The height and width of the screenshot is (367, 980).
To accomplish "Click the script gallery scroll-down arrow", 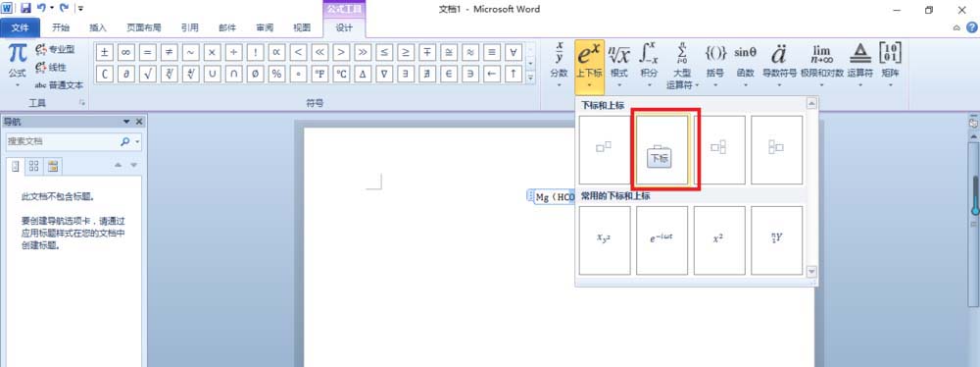I will coord(811,272).
